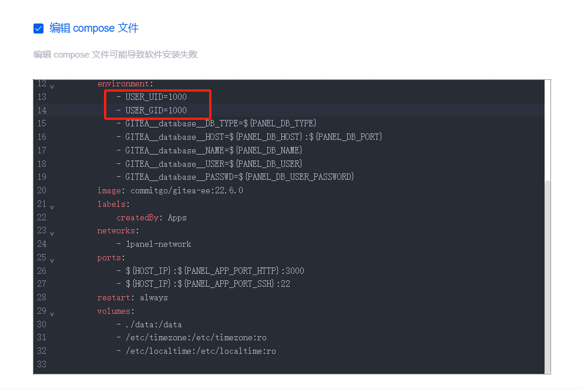
Task: Fold the ports block at line 25
Action: pos(52,260)
